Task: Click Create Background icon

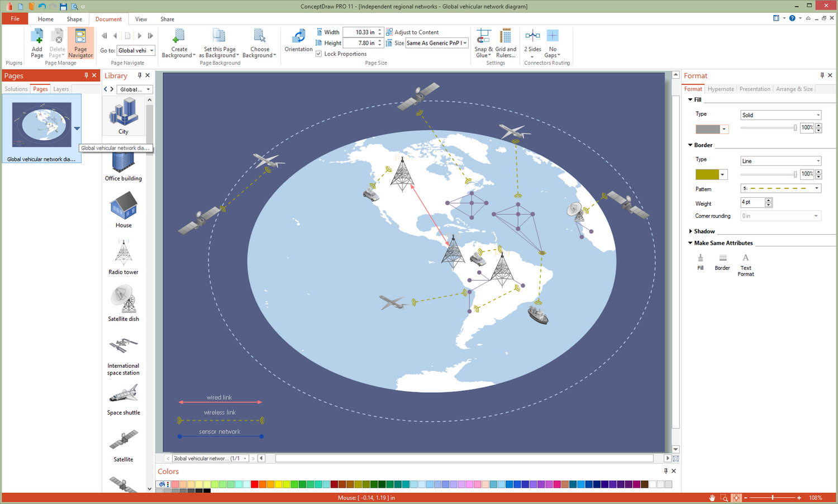Action: (179, 38)
